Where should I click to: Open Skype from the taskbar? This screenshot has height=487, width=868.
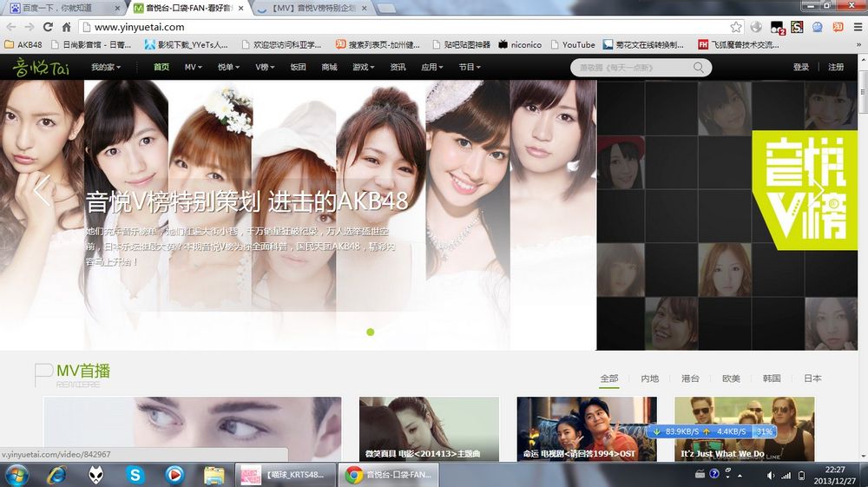[135, 476]
